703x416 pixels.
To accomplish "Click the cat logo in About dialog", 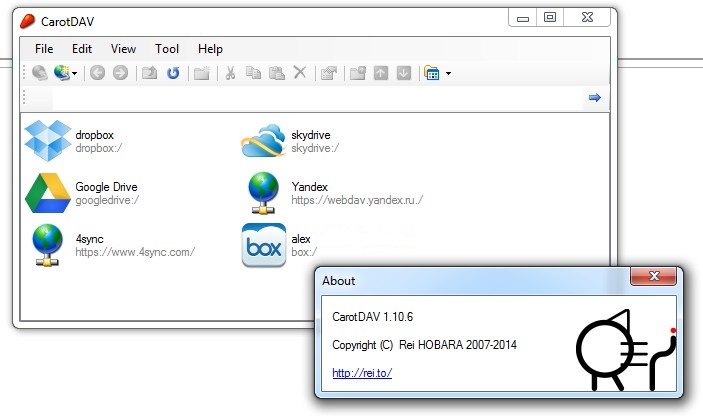I will click(x=625, y=350).
